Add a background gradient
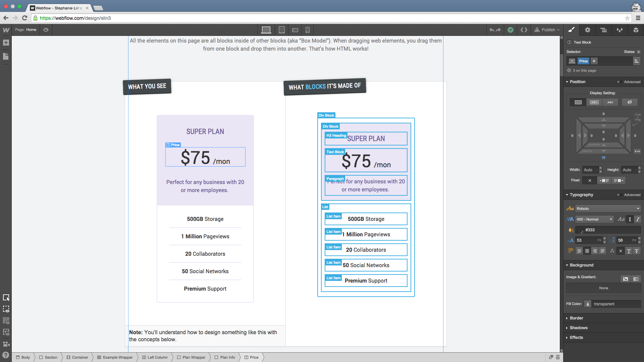The image size is (644, 362). pyautogui.click(x=636, y=279)
